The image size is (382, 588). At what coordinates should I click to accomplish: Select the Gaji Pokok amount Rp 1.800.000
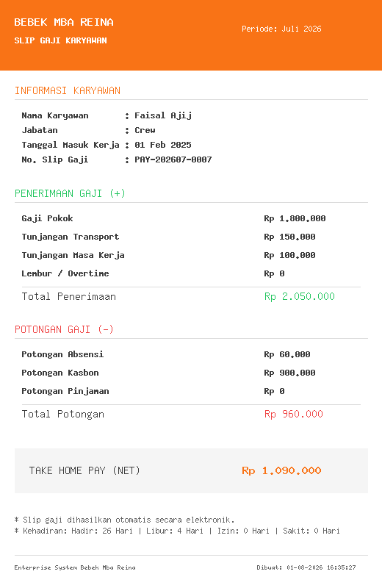295,218
